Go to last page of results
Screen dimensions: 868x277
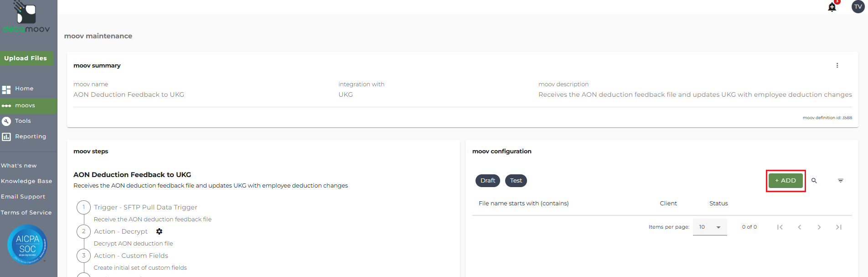(x=839, y=227)
